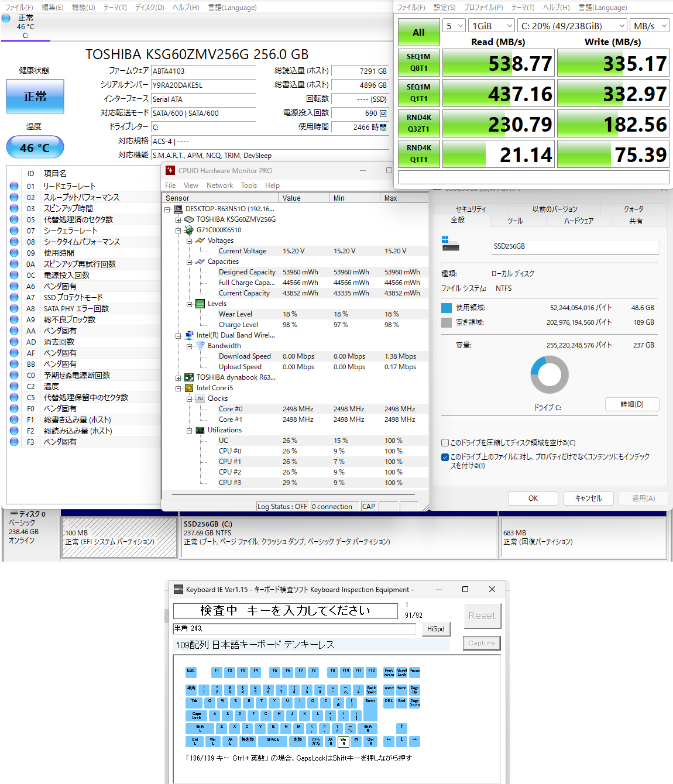Screen dimensions: 673x784
Task: Click the SSD256GB volume label field
Action: (x=575, y=247)
